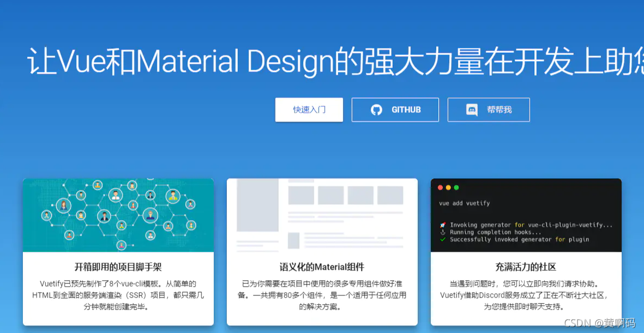644x333 pixels.
Task: Click the 'vue add vuetify' command text
Action: click(465, 203)
